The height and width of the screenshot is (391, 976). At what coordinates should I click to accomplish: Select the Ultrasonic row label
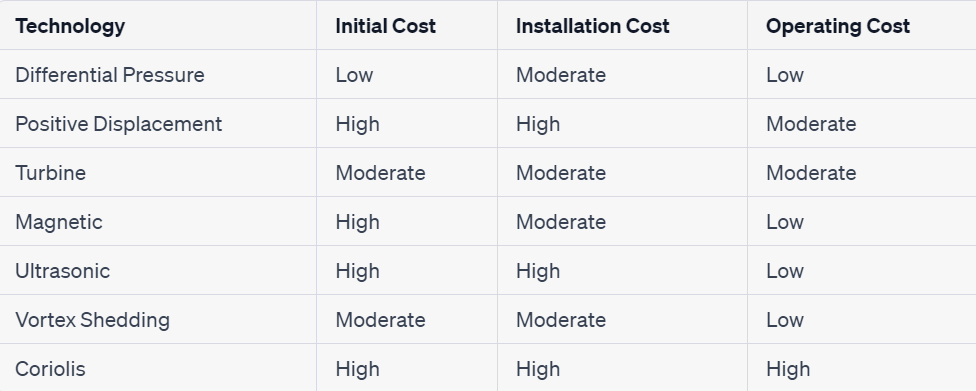coord(62,271)
